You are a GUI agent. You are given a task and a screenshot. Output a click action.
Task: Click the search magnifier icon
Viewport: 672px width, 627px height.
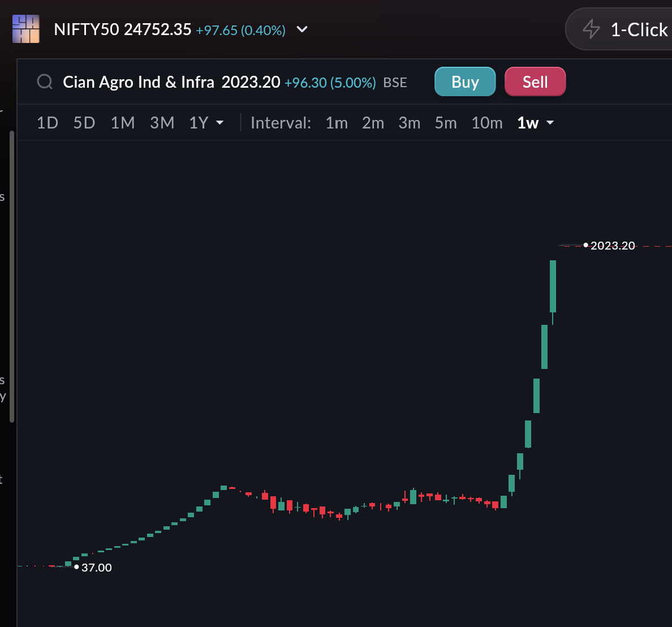(45, 82)
